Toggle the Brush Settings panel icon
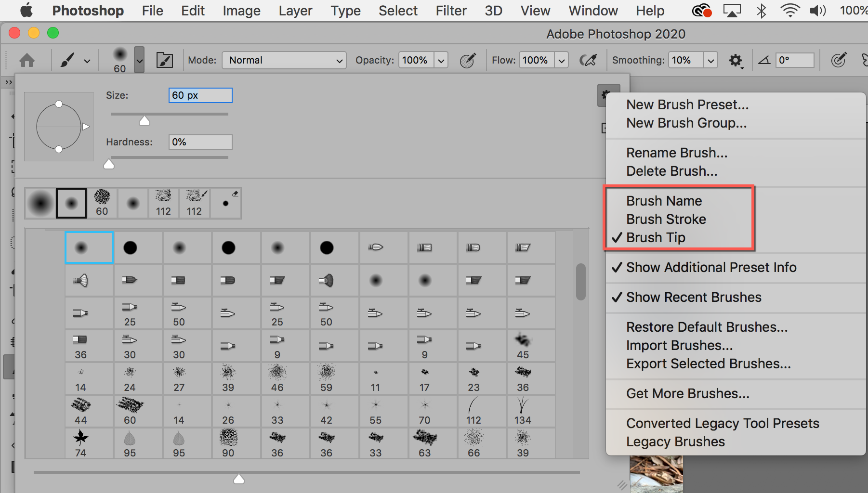This screenshot has width=868, height=493. point(164,60)
